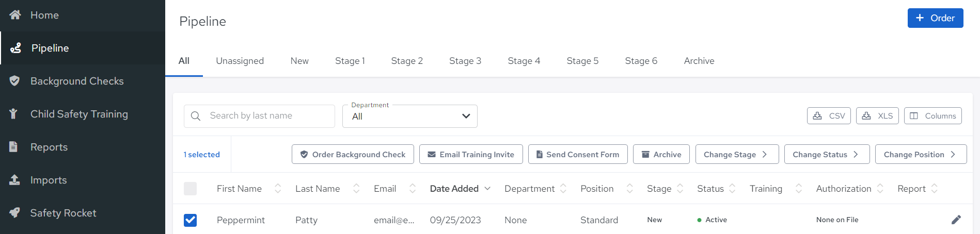Click the Home house icon in sidebar
This screenshot has height=234, width=980.
[15, 15]
